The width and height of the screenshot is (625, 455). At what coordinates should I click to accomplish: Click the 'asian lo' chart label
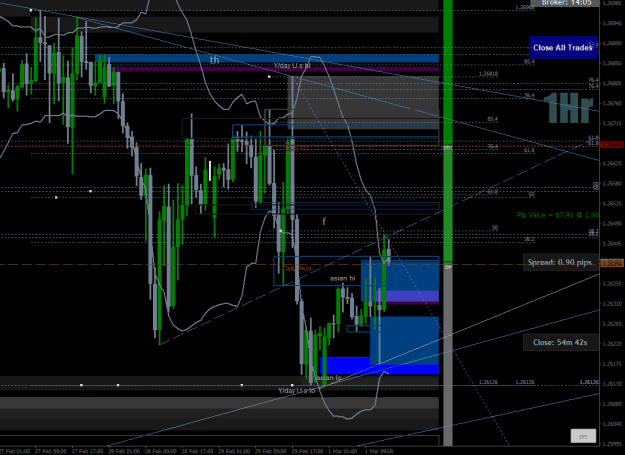point(328,378)
